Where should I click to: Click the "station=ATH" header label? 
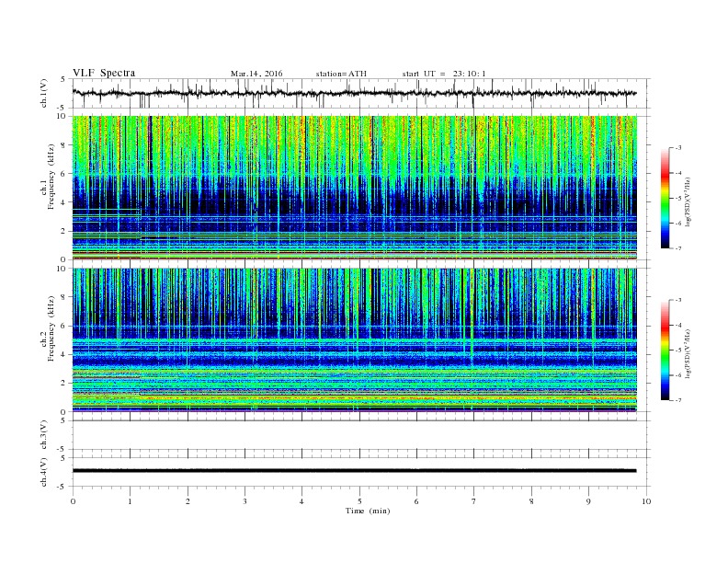click(341, 74)
